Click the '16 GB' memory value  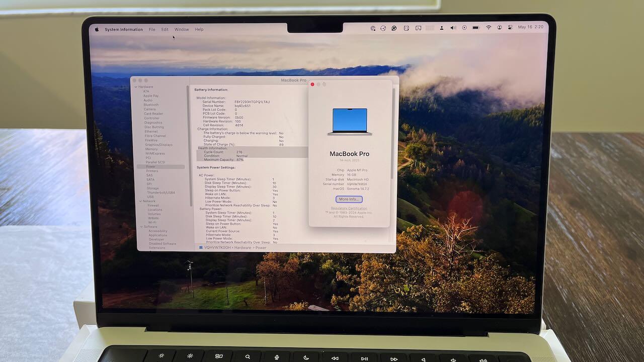(352, 175)
